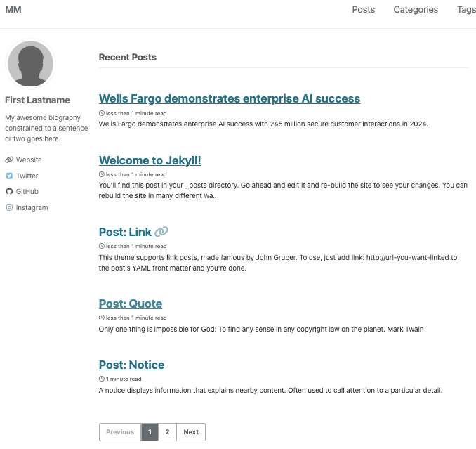Image resolution: width=476 pixels, height=449 pixels.
Task: Click the clock icon under Post: Link
Action: click(x=102, y=246)
